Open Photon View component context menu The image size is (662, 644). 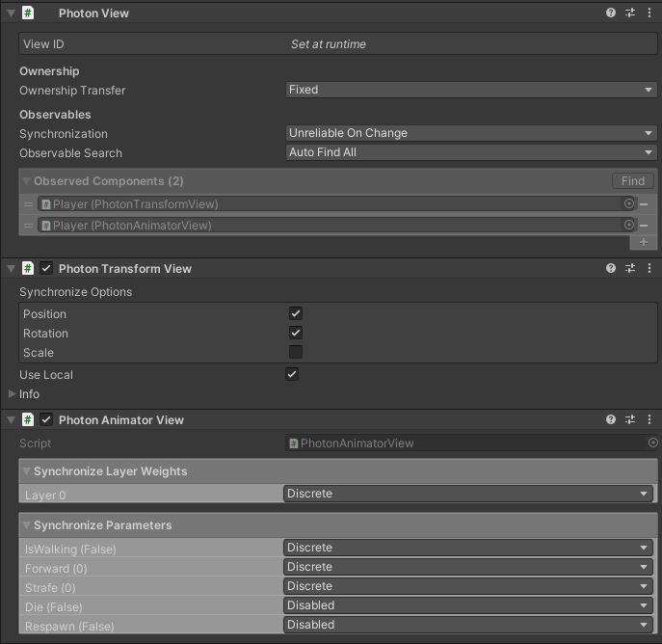coord(649,13)
